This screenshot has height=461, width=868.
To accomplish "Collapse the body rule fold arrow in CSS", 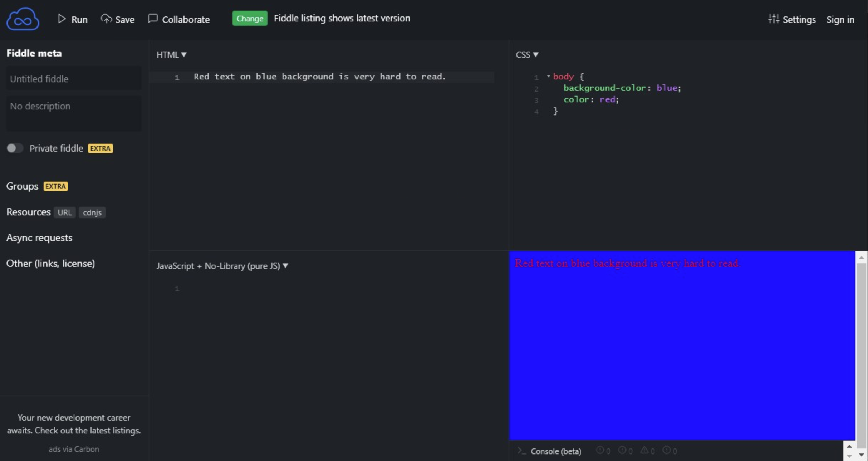I will click(x=548, y=76).
